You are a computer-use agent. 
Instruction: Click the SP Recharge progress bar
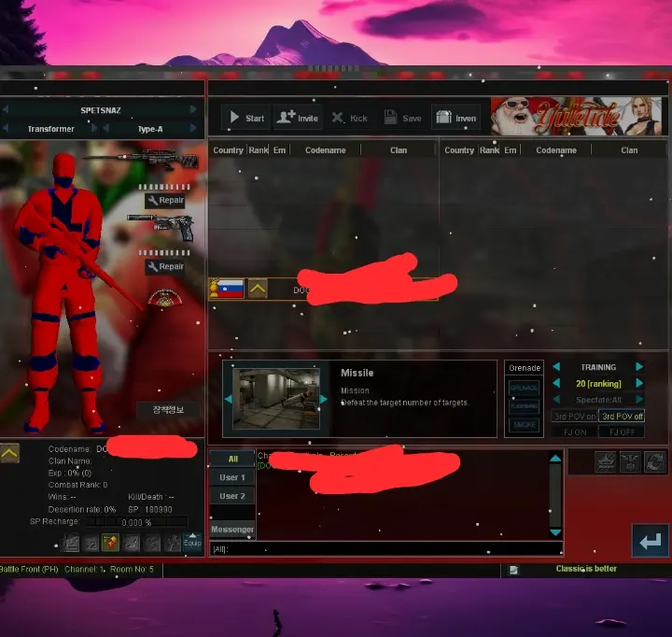(136, 522)
